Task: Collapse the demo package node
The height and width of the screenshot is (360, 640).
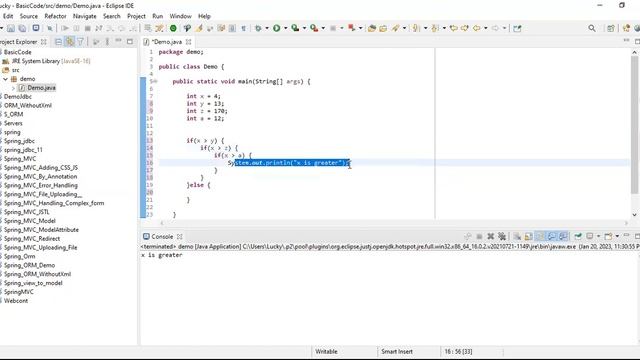Action: click(x=5, y=79)
